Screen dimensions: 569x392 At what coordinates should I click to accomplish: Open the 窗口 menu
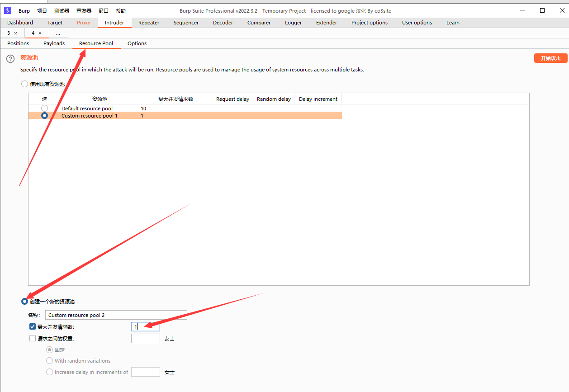[104, 11]
